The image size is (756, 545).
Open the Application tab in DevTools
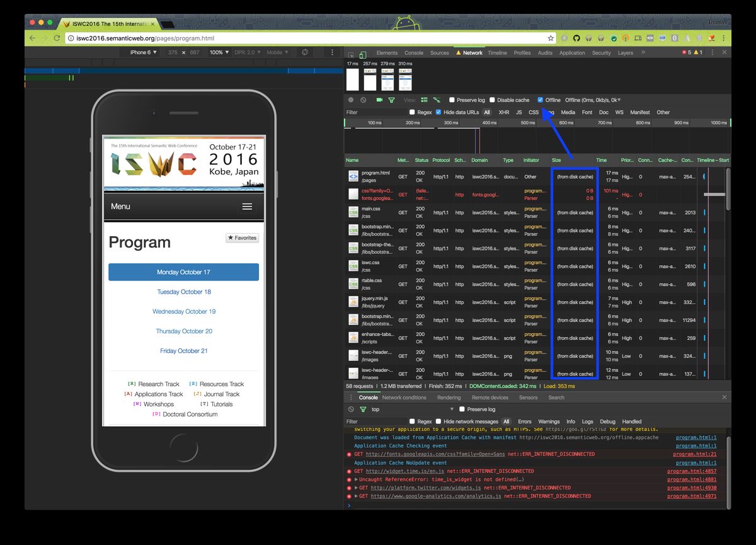(x=572, y=53)
